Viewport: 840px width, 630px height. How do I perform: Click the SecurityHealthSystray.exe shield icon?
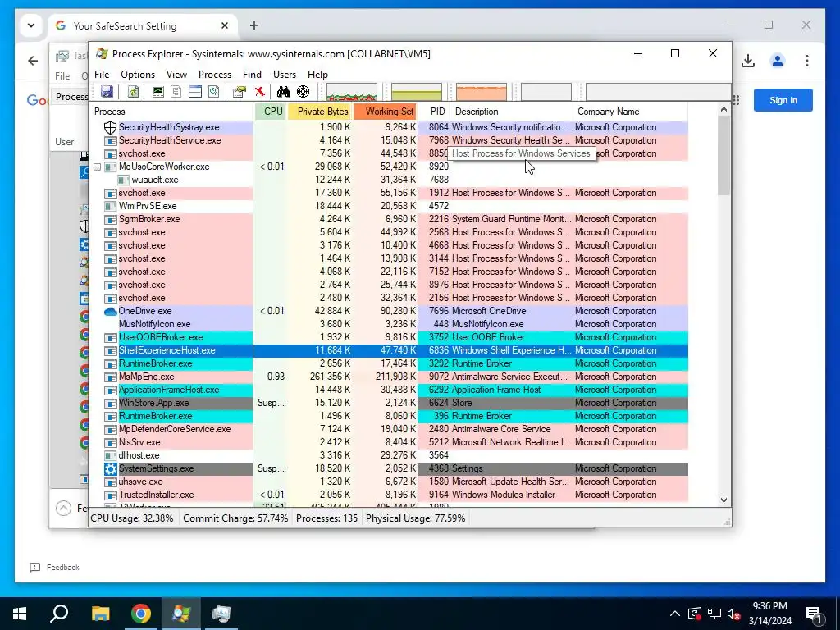[x=111, y=127]
